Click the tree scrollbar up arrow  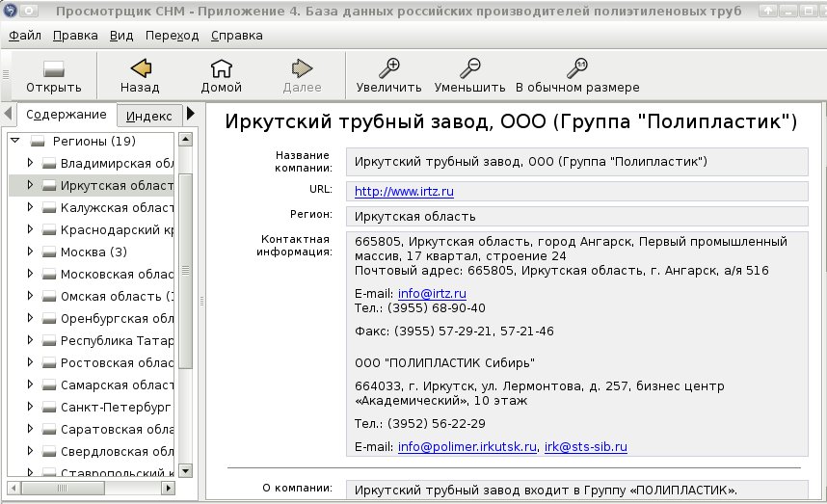185,139
